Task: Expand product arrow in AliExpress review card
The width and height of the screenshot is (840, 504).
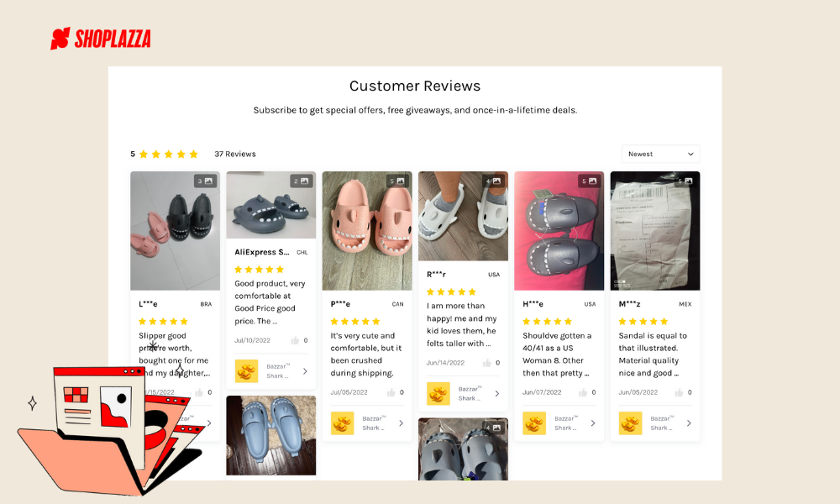Action: (x=305, y=370)
